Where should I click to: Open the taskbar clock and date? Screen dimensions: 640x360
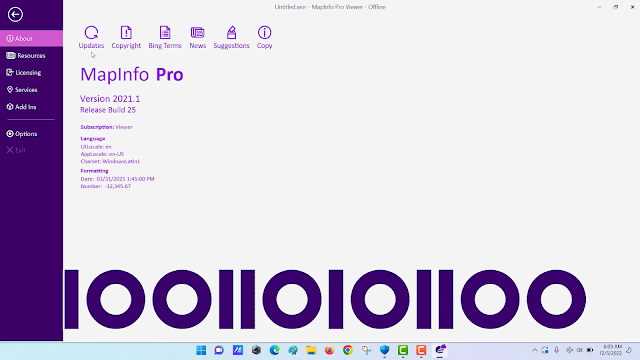click(611, 350)
